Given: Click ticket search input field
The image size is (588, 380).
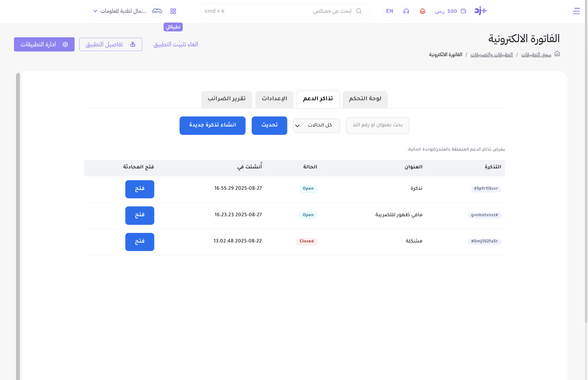Looking at the screenshot, I should 377,125.
